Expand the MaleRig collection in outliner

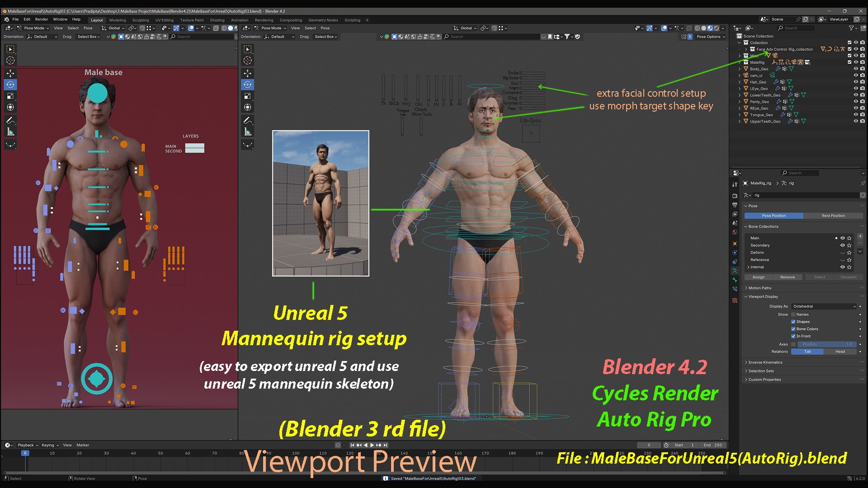[x=740, y=62]
